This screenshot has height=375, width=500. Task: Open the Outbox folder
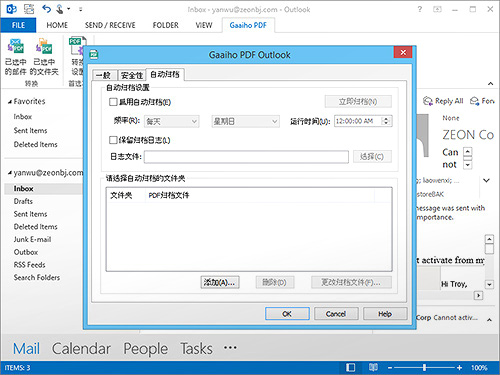click(x=26, y=252)
